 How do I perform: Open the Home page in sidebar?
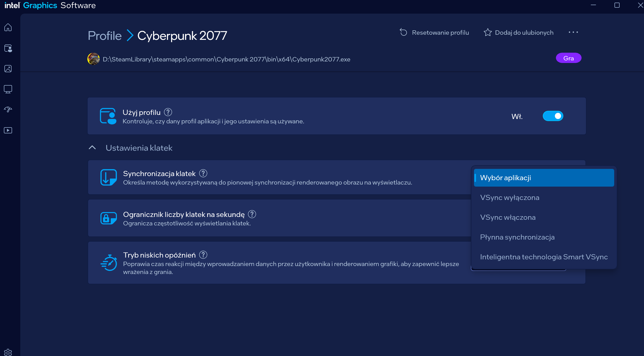8,27
